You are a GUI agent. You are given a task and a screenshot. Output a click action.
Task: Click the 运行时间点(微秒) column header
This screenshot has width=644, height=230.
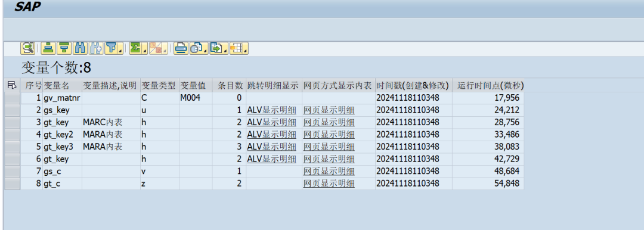[488, 85]
